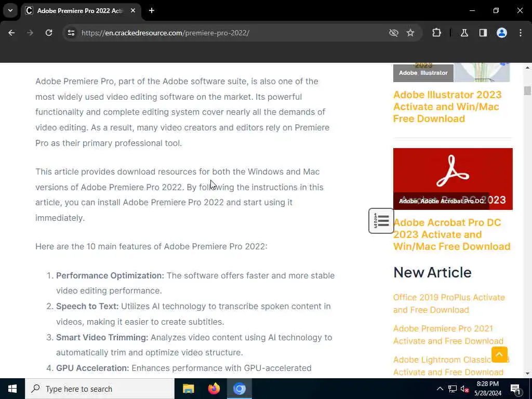The width and height of the screenshot is (532, 399).
Task: Click the 'Speech to Text:' feature heading
Action: (x=87, y=307)
